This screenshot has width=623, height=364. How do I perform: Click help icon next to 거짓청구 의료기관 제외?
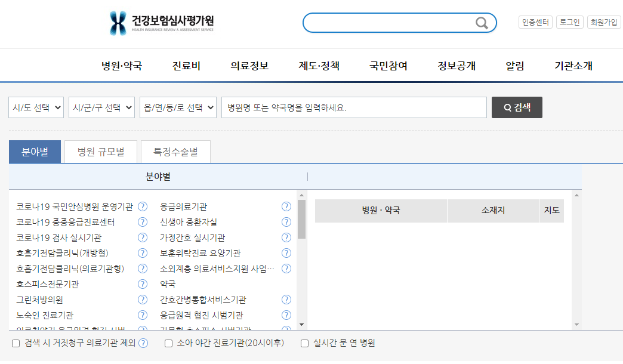pos(143,343)
